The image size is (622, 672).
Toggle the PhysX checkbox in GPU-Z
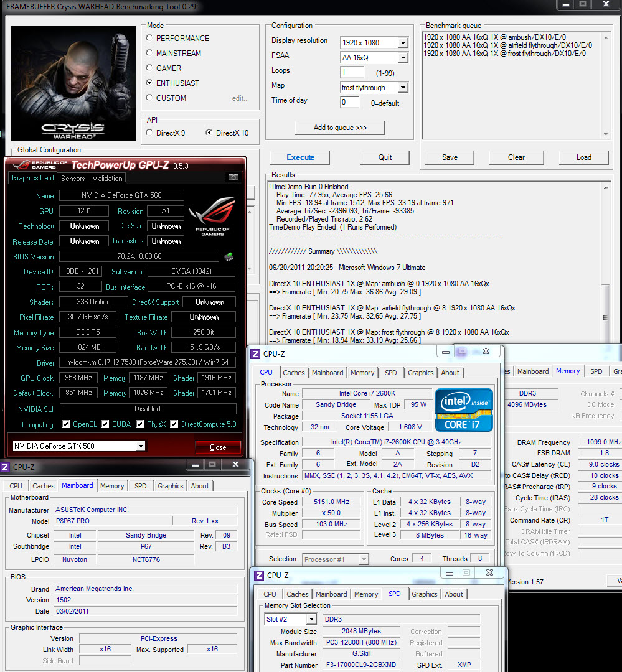pos(140,424)
